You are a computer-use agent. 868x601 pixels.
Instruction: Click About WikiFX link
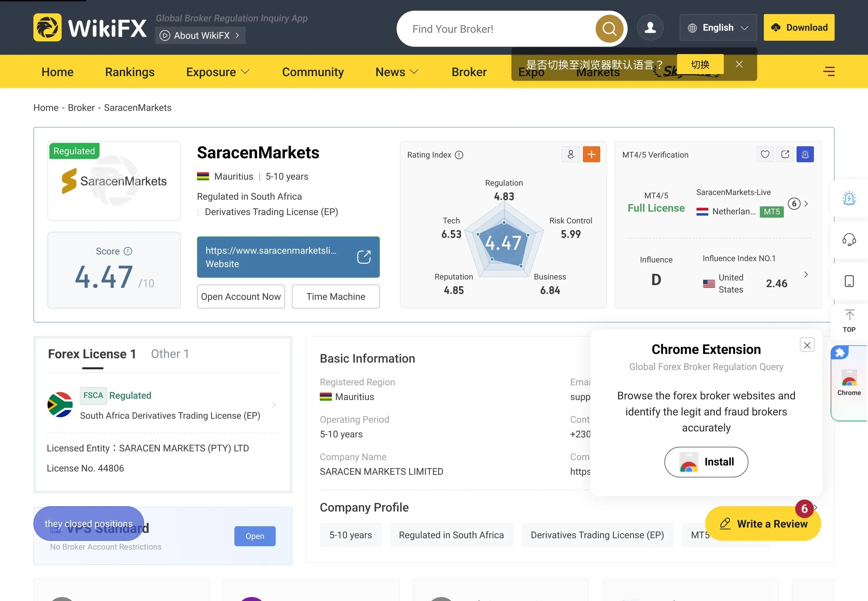point(200,35)
